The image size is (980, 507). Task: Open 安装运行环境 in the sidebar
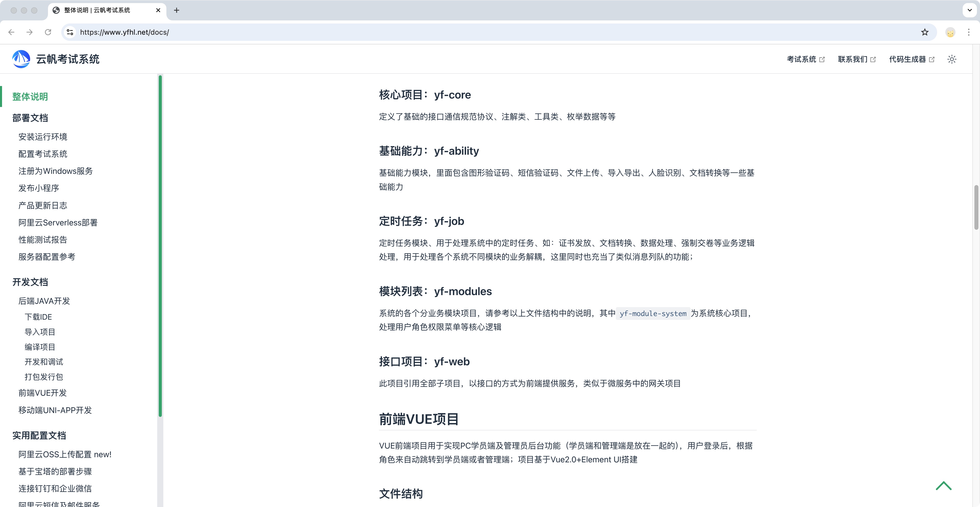click(43, 137)
